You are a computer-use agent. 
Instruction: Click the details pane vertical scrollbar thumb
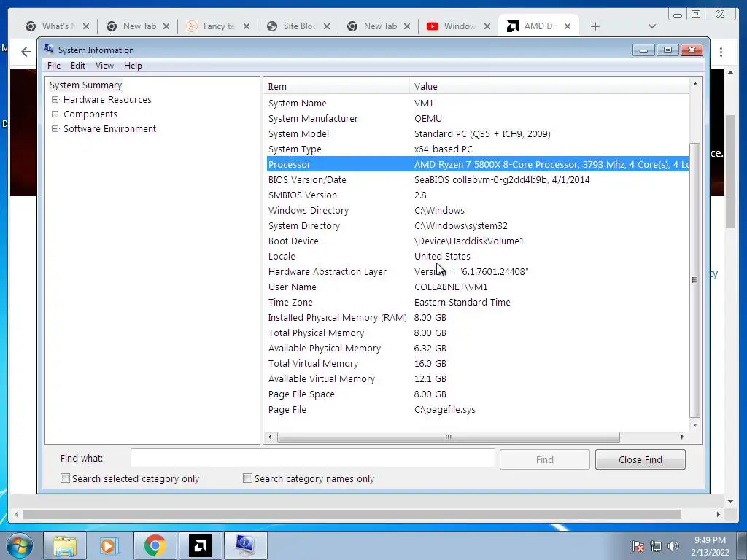[x=695, y=280]
